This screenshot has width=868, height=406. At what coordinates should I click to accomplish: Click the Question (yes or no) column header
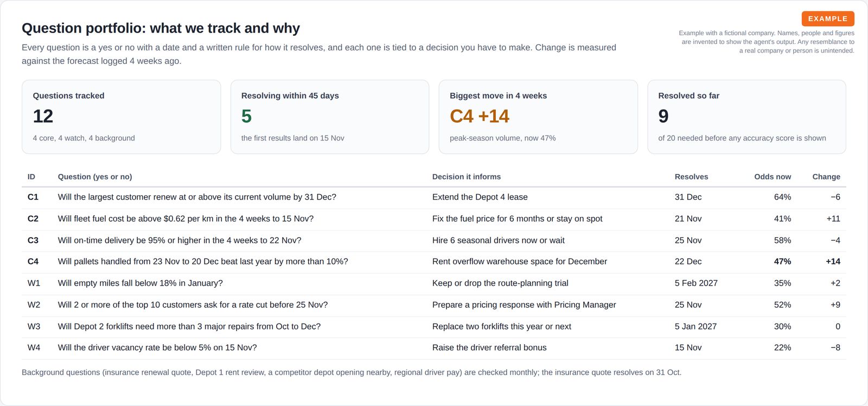coord(95,177)
